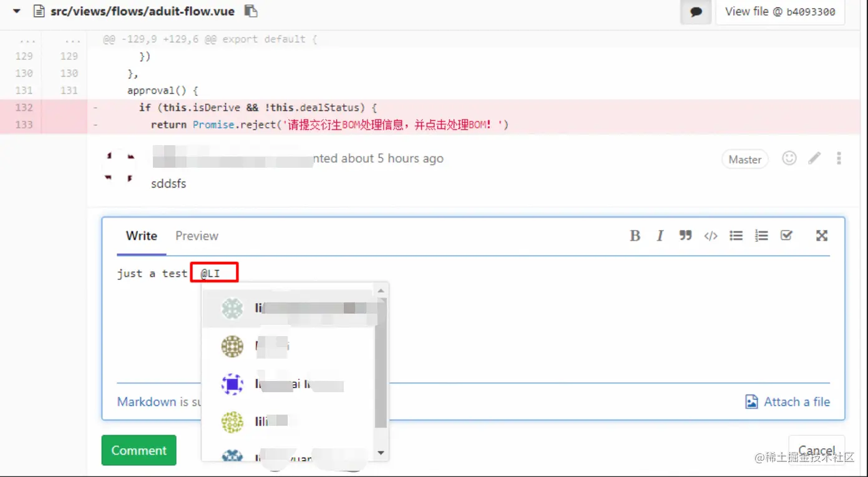868x477 pixels.
Task: Click the Cancel button
Action: (x=816, y=450)
